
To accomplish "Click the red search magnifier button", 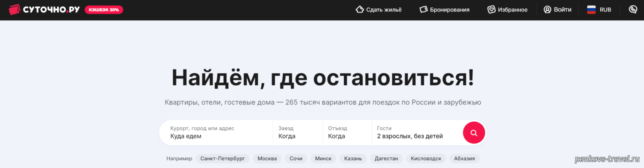I will [x=474, y=133].
